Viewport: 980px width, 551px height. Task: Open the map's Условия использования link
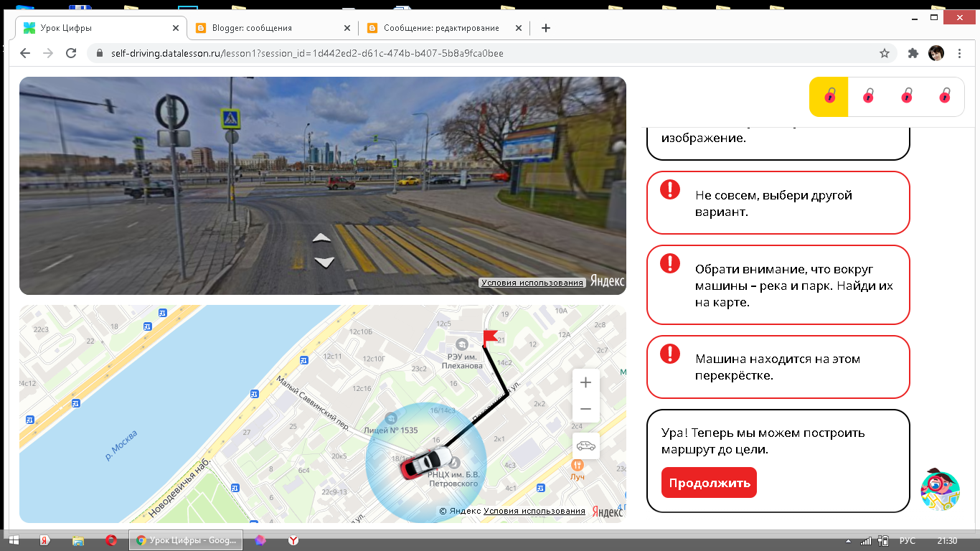click(x=534, y=511)
